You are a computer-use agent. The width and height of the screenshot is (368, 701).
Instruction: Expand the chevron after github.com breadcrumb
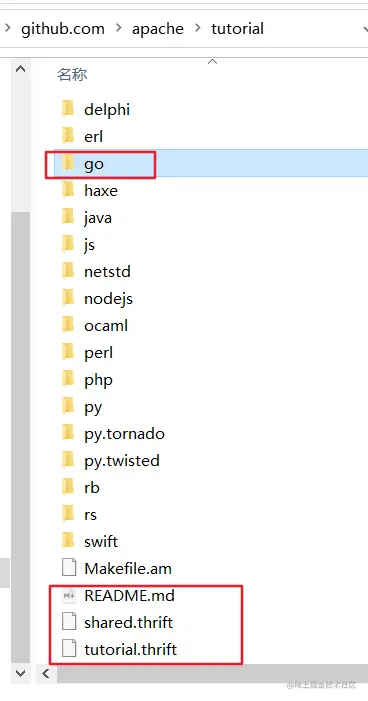[x=118, y=28]
